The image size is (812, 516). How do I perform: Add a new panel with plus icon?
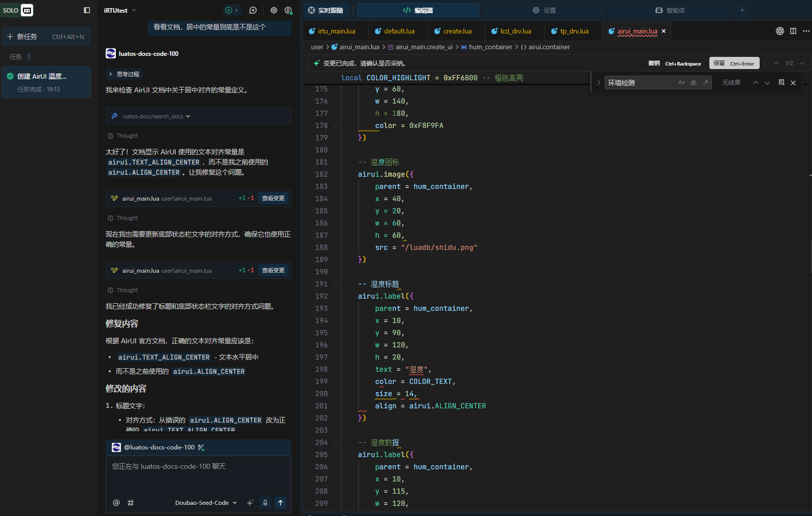coord(742,10)
